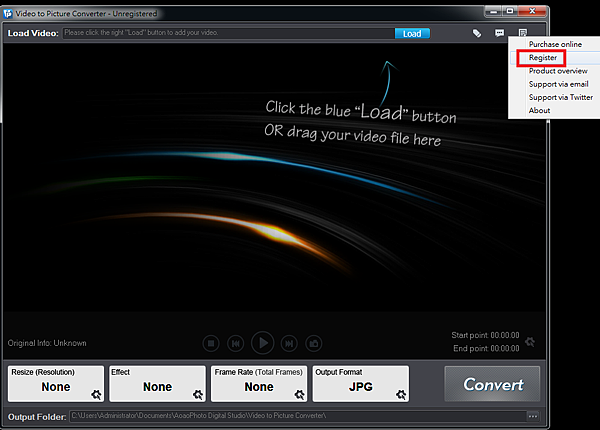Viewport: 600px width, 430px height.
Task: Click the Effect None panel
Action: click(157, 383)
